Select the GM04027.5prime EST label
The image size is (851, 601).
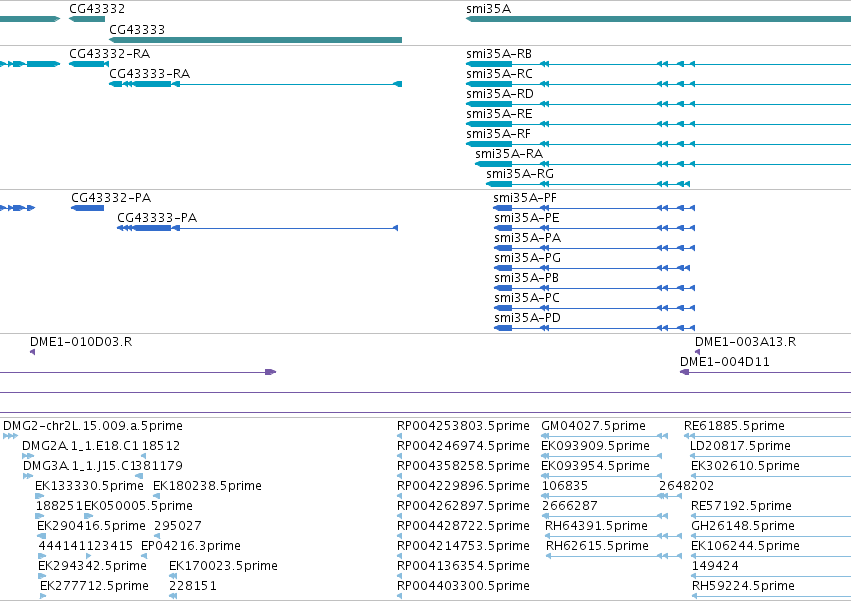point(594,426)
